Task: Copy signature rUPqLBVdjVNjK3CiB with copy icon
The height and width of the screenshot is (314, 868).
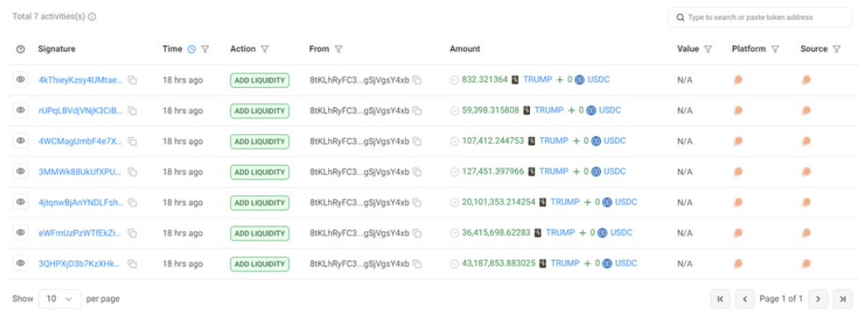Action: (133, 111)
